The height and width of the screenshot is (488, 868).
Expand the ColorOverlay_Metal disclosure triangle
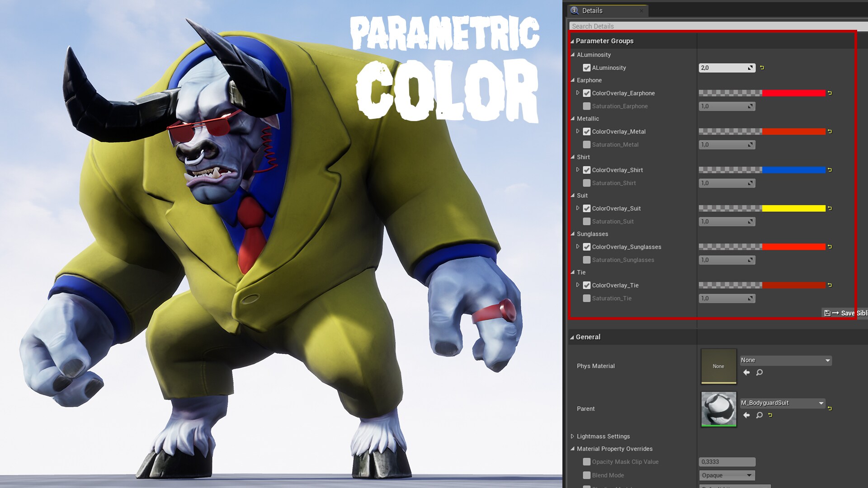click(578, 131)
